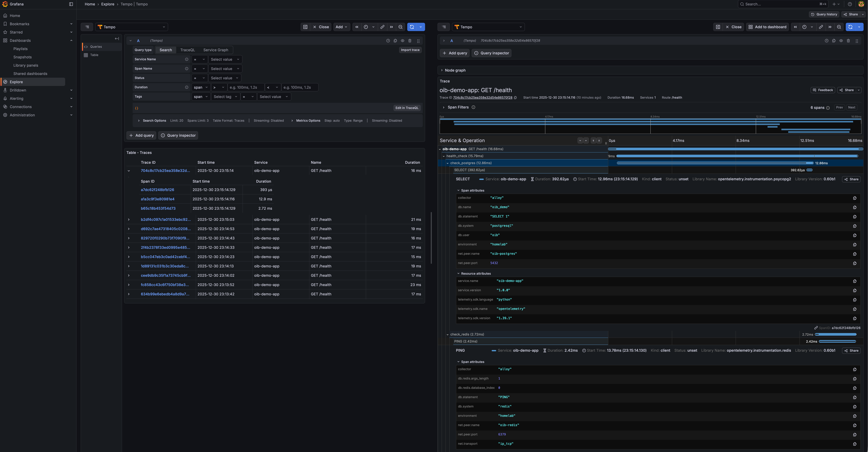This screenshot has width=868, height=452.
Task: Open the Tempo data source dropdown in left pane
Action: pos(131,27)
